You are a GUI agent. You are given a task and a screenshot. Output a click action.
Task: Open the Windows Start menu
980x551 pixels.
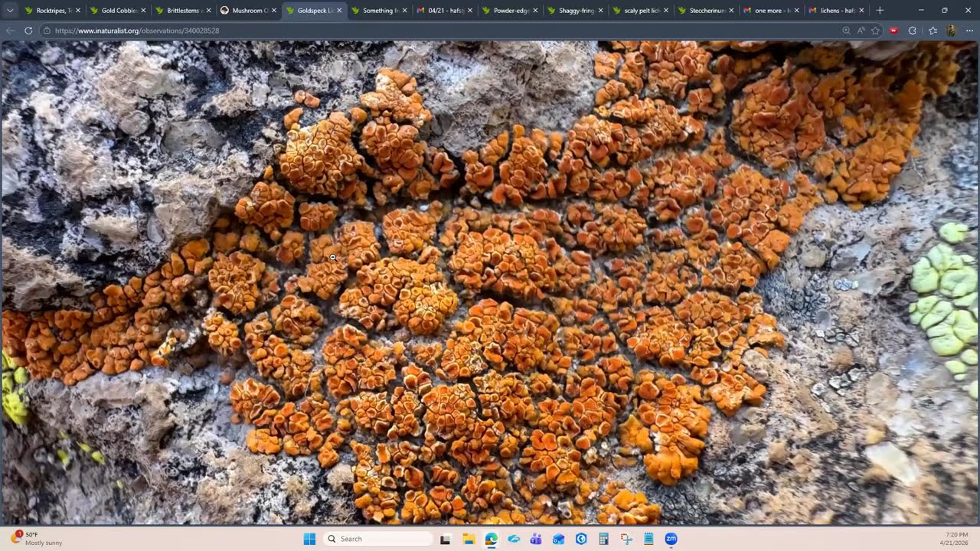(x=309, y=539)
